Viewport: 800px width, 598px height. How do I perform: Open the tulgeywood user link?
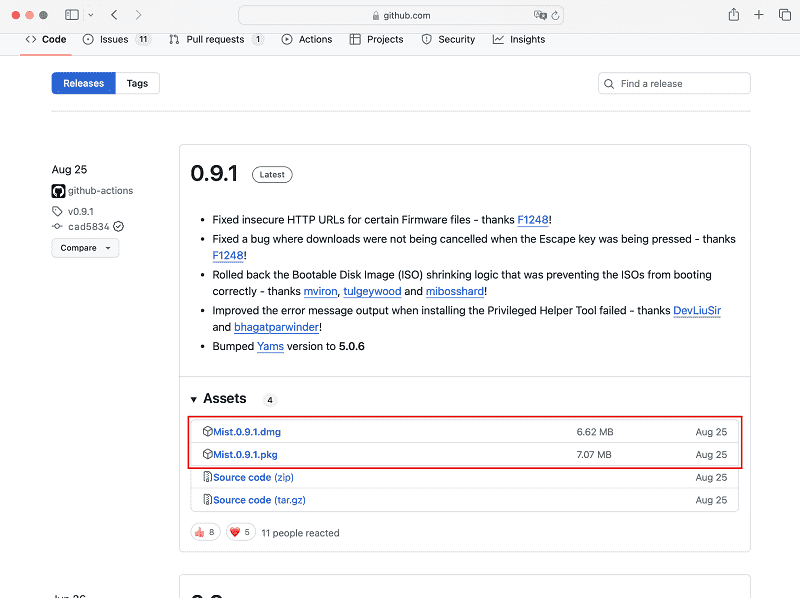point(372,291)
